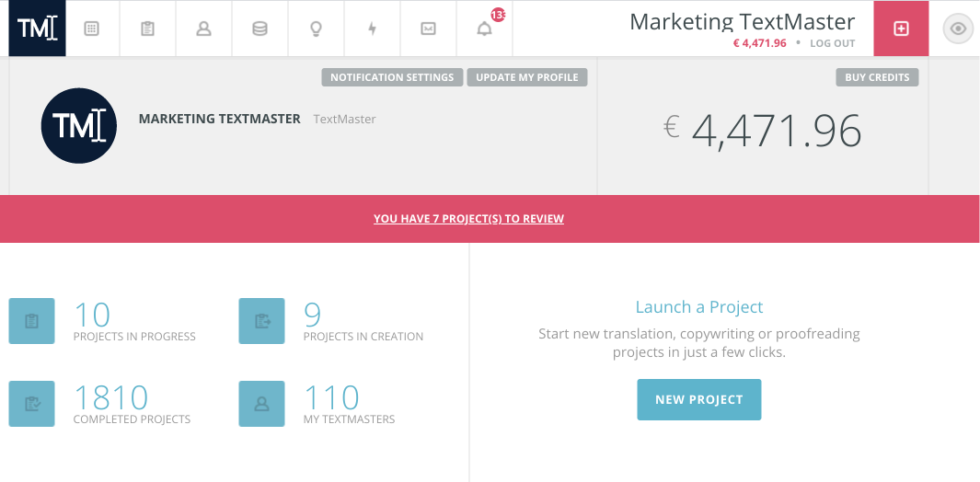Click the red notification count badge
980x482 pixels.
pyautogui.click(x=498, y=15)
